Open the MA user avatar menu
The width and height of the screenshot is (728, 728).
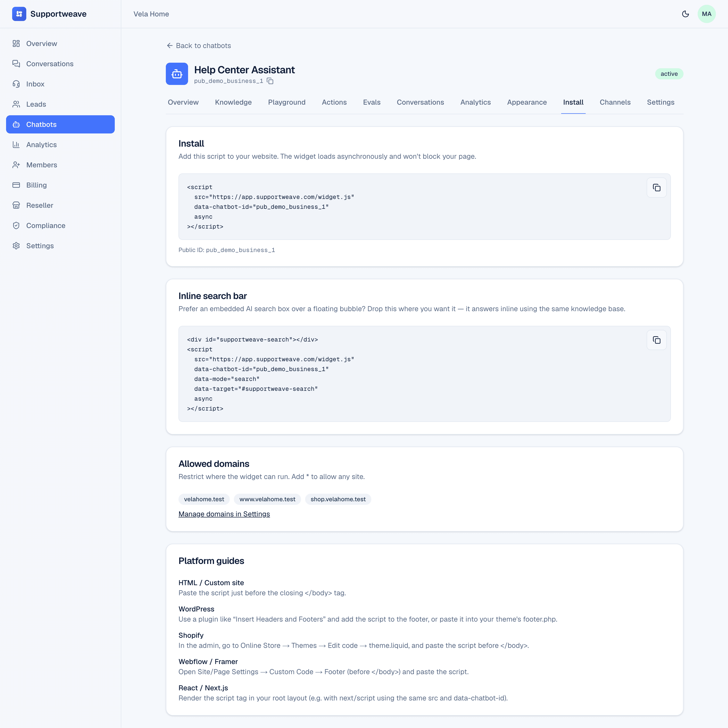click(707, 14)
